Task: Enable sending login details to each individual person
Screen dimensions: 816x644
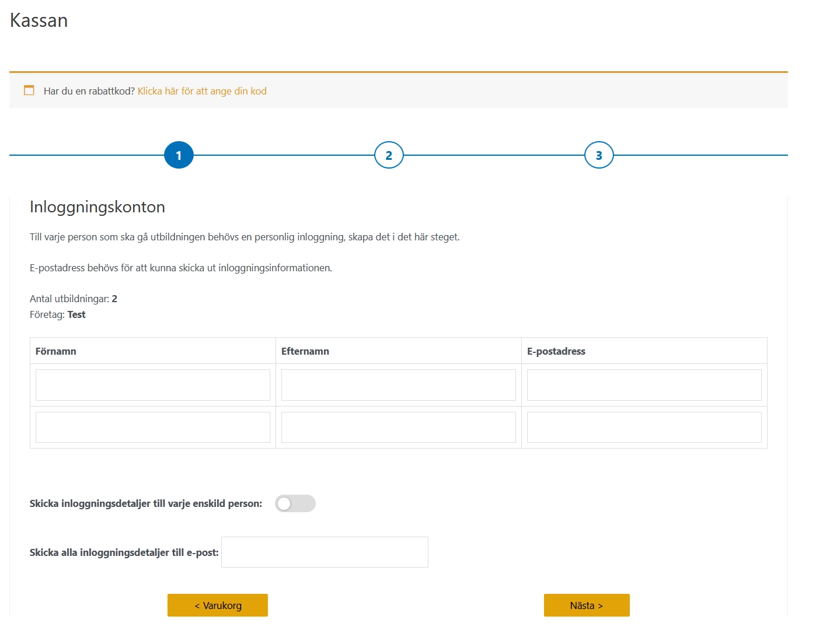Action: (x=295, y=503)
